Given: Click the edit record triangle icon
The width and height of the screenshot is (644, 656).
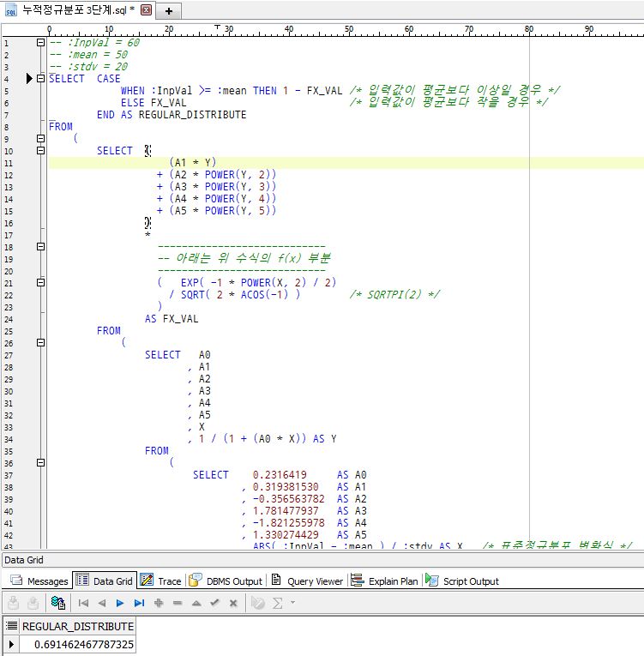Looking at the screenshot, I should [x=196, y=603].
